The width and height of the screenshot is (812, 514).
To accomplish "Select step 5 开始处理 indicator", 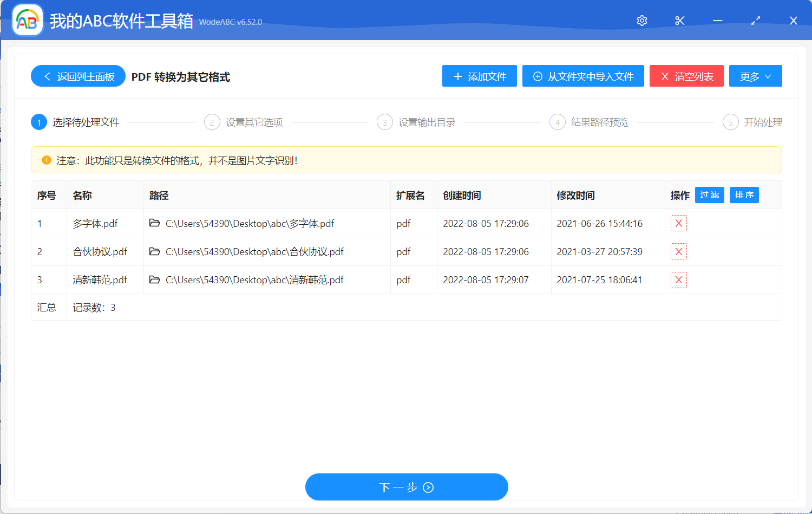I will pos(730,122).
